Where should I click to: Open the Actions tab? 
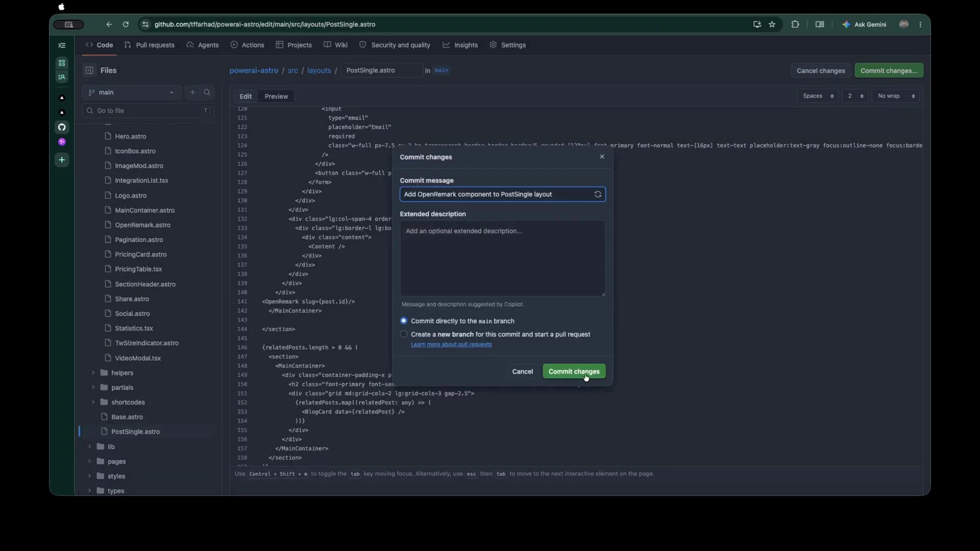pos(248,45)
